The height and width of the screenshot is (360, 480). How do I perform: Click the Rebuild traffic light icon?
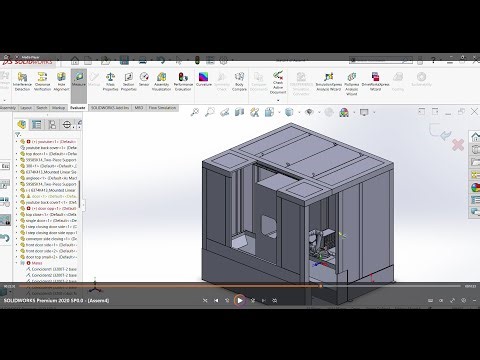pyautogui.click(x=197, y=61)
